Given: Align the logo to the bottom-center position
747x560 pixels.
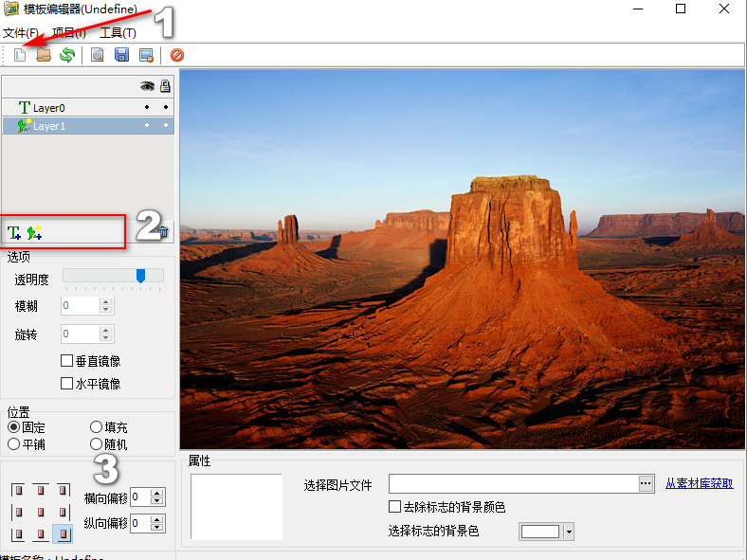Looking at the screenshot, I should pyautogui.click(x=41, y=534).
